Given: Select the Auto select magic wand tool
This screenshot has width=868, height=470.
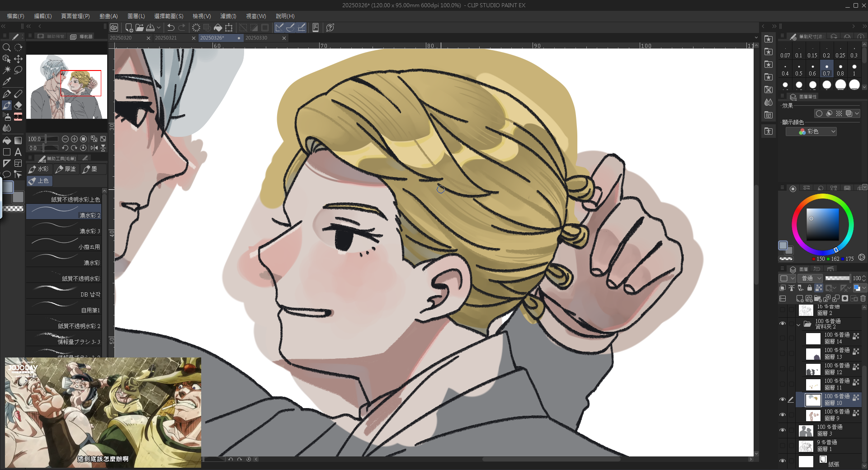Looking at the screenshot, I should pyautogui.click(x=7, y=70).
